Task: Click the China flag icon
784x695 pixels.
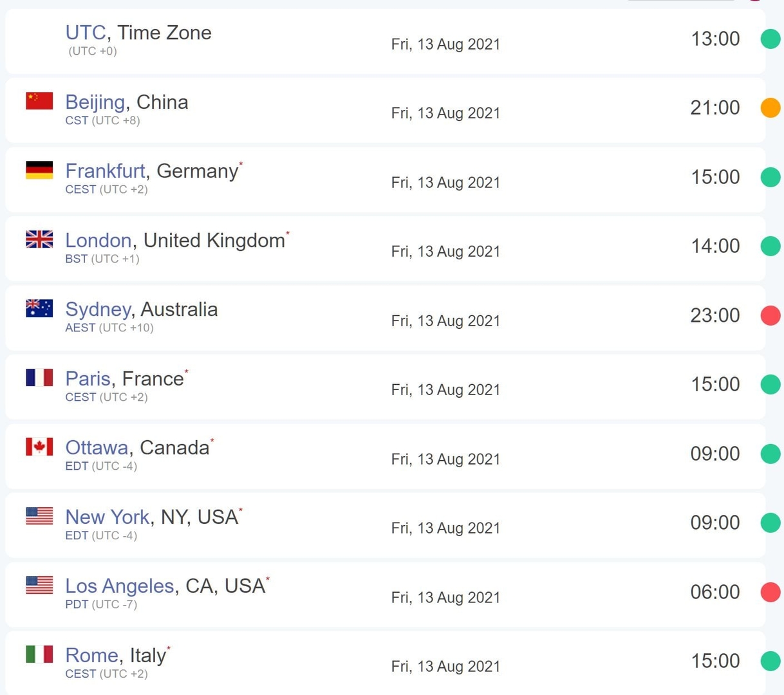Action: (x=39, y=101)
